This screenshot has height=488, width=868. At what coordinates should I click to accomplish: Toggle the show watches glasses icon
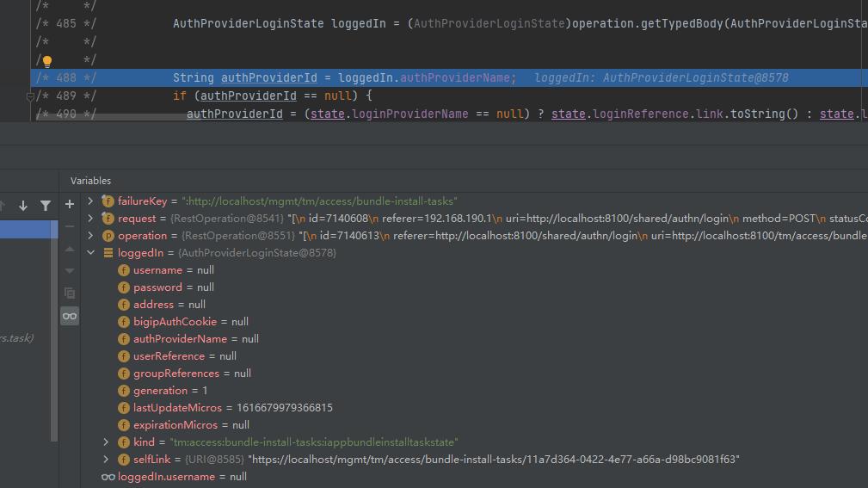(69, 316)
